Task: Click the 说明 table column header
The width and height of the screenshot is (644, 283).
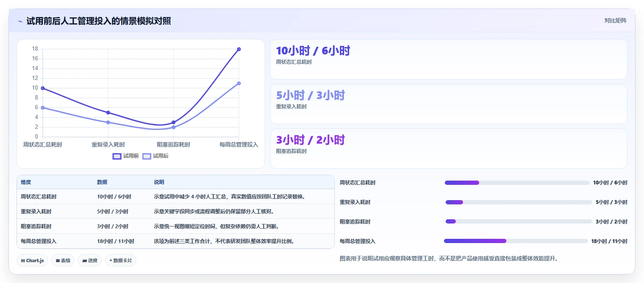Action: coord(159,182)
